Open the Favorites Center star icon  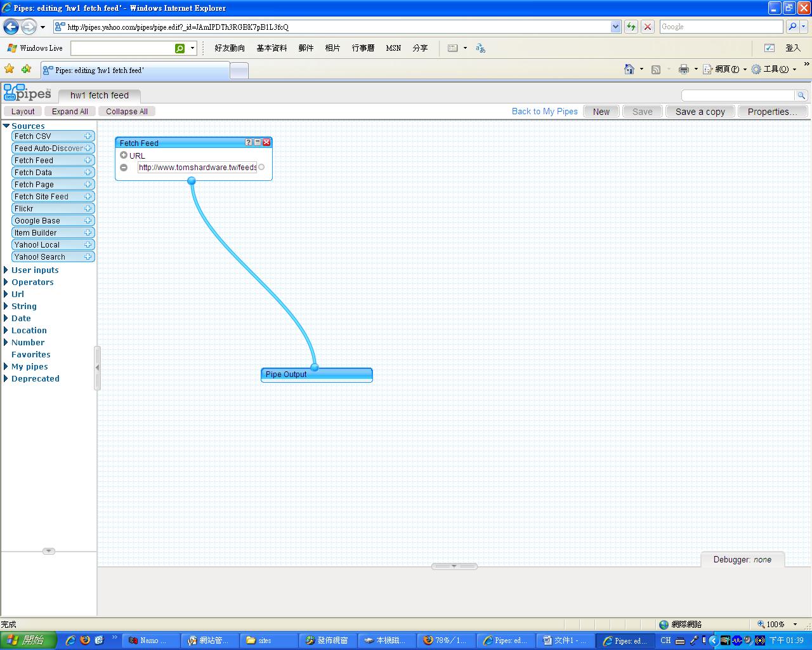[9, 69]
